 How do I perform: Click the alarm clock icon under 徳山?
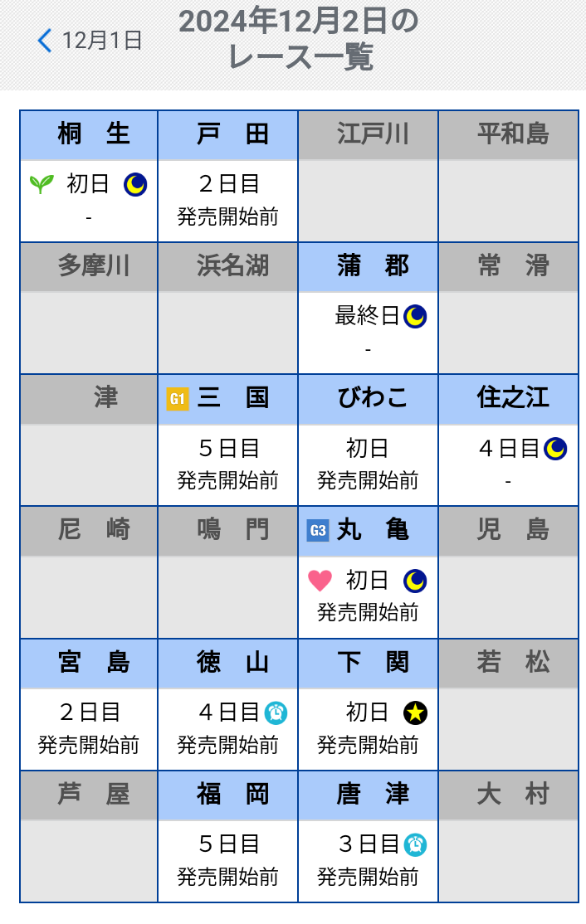click(276, 712)
